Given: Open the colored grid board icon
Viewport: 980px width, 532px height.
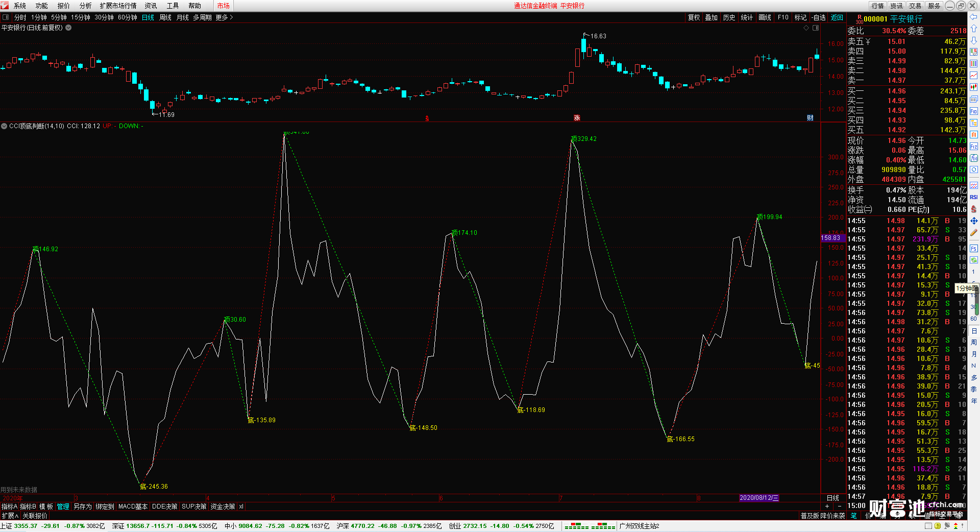Looking at the screenshot, I should tap(974, 63).
